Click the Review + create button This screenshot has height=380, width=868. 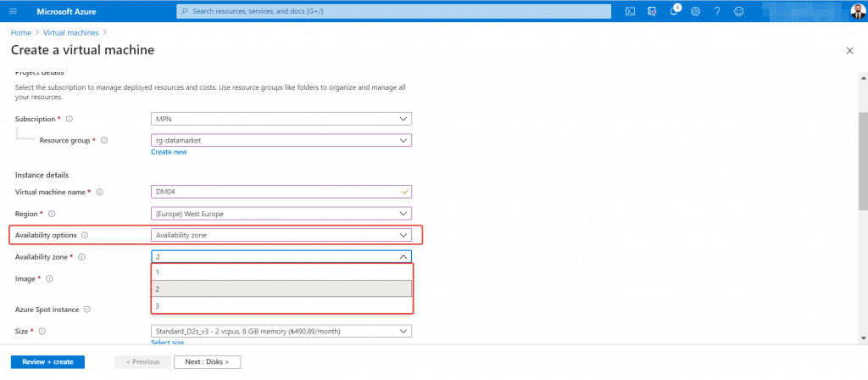coord(47,361)
